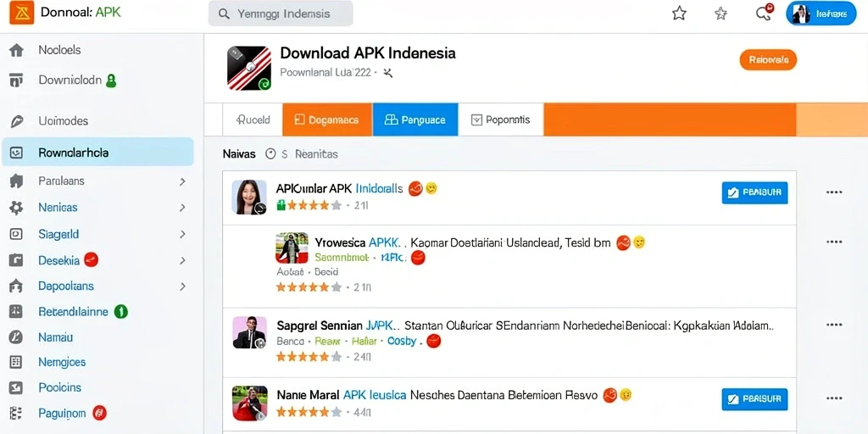Click the home icon next to Nocloels

tap(17, 50)
